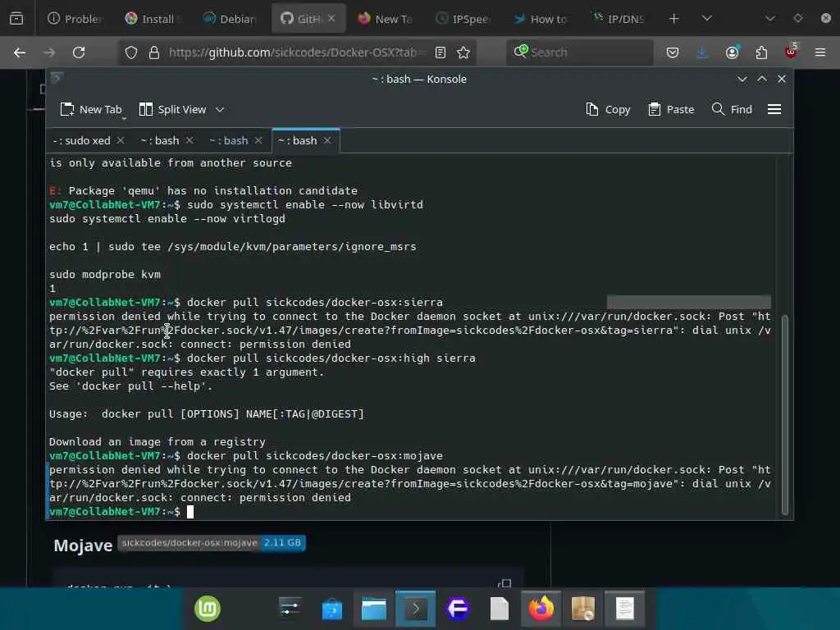Go back in Firefox

pos(20,52)
